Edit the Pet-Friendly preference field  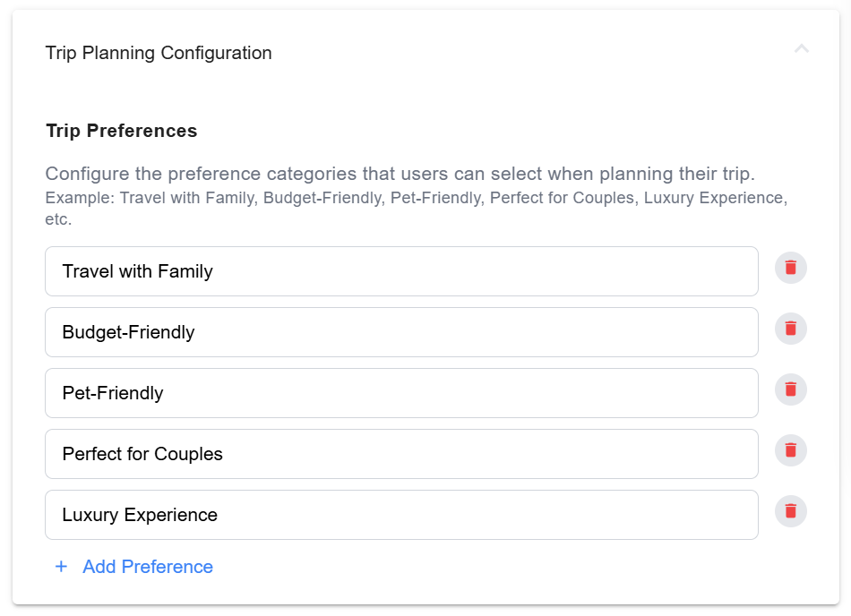coord(401,393)
